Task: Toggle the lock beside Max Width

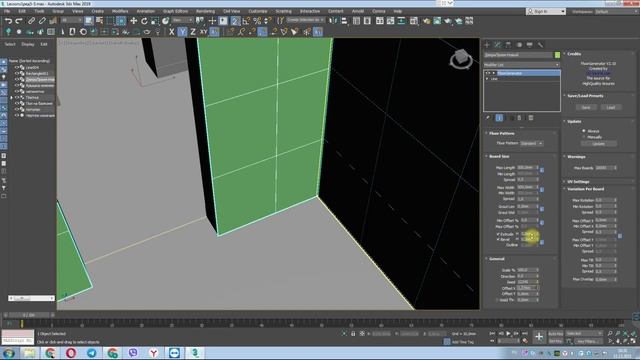Action: pyautogui.click(x=542, y=189)
